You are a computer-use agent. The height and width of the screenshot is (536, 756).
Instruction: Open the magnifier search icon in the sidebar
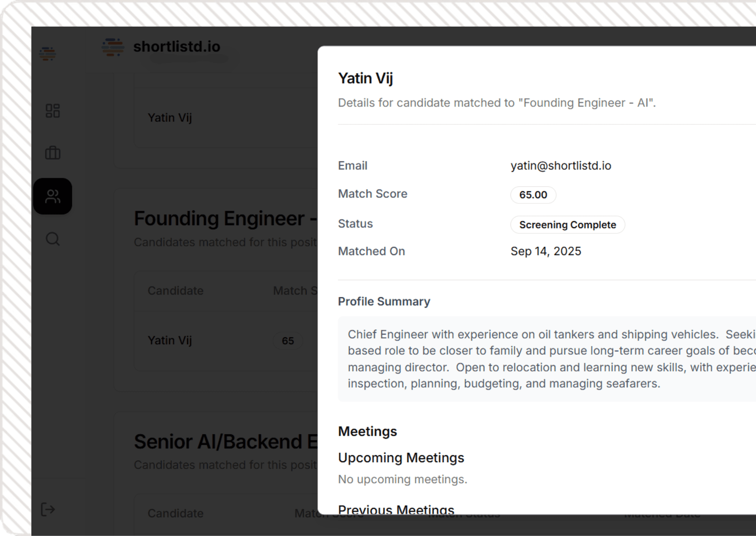click(x=52, y=239)
